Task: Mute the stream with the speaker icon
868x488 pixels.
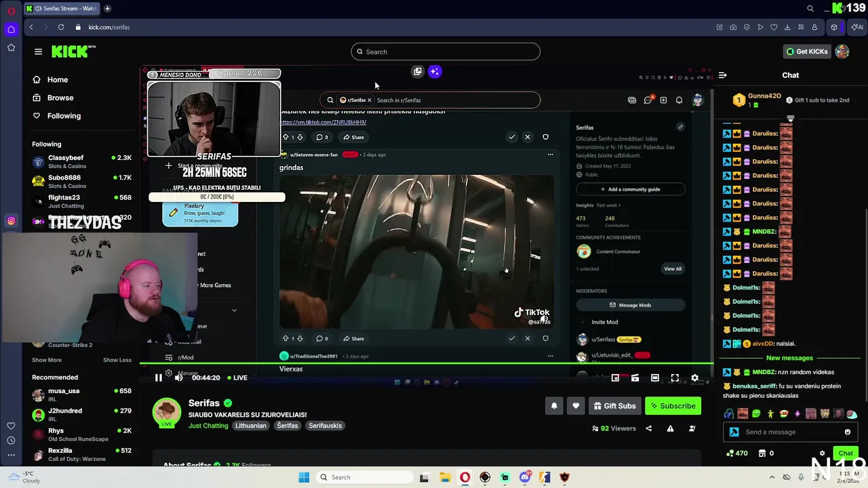Action: (x=178, y=378)
